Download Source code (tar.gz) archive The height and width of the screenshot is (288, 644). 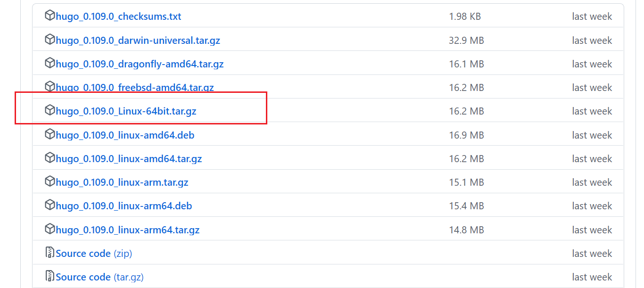coord(99,277)
